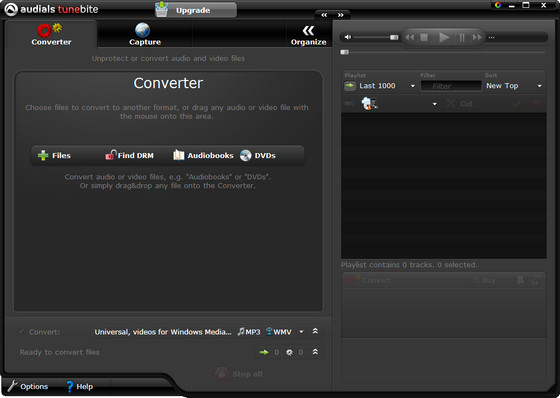The image size is (560, 398).
Task: Click the Find DRM padlock button
Action: click(130, 155)
